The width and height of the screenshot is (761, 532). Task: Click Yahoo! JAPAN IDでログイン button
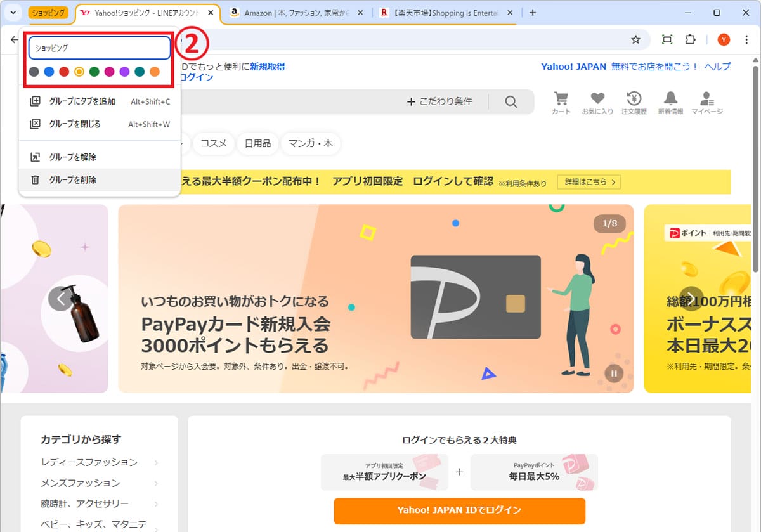tap(459, 510)
